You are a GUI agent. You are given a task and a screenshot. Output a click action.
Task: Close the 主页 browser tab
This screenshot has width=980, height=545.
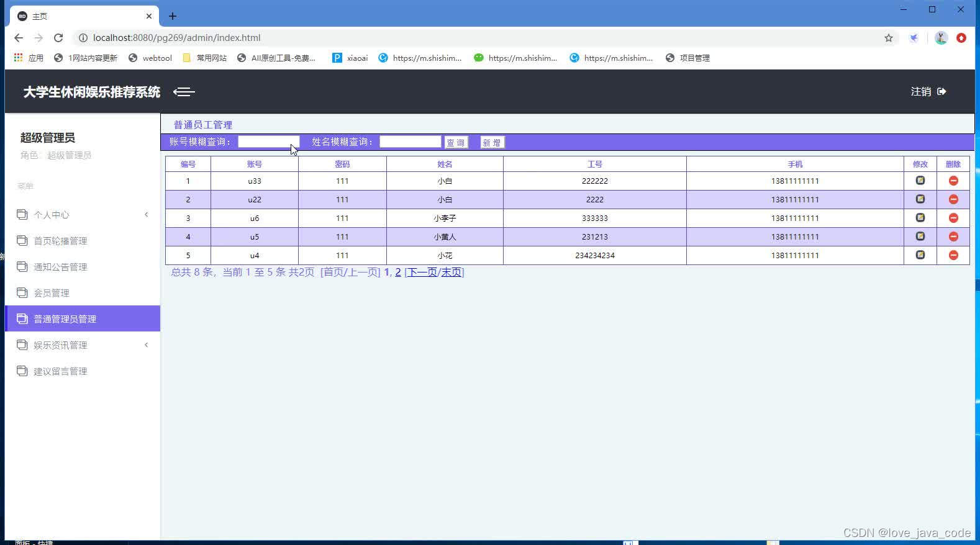pyautogui.click(x=149, y=16)
